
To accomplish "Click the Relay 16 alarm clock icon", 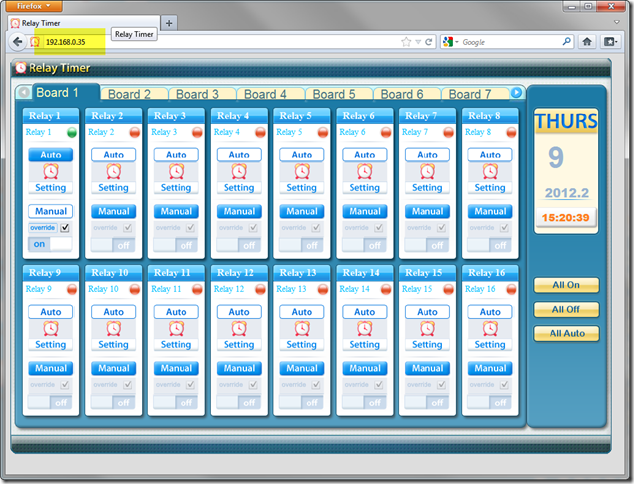I will point(490,328).
